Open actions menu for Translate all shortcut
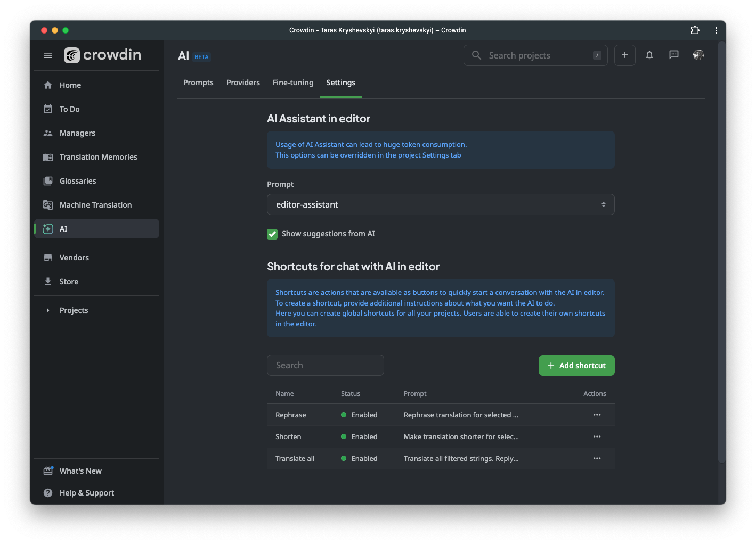This screenshot has height=544, width=756. pyautogui.click(x=597, y=458)
